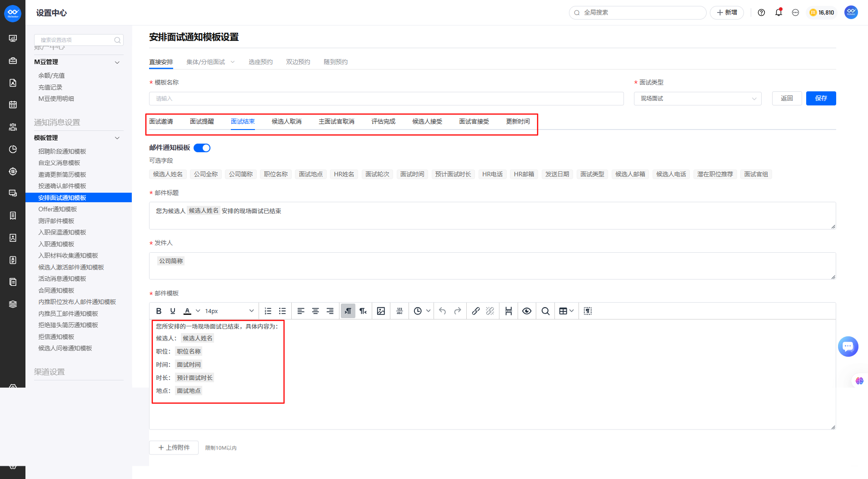
Task: Switch to the 面试邀请 tab
Action: [x=161, y=122]
